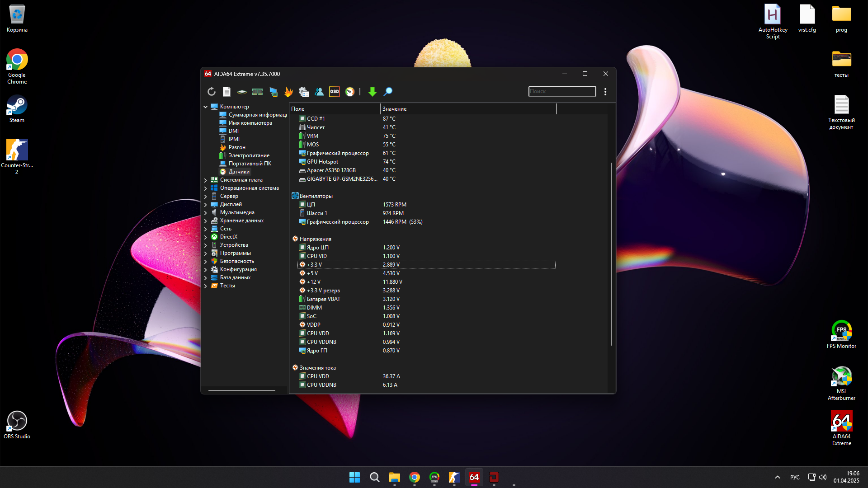Select the Шасси 1 fan row

(x=426, y=213)
